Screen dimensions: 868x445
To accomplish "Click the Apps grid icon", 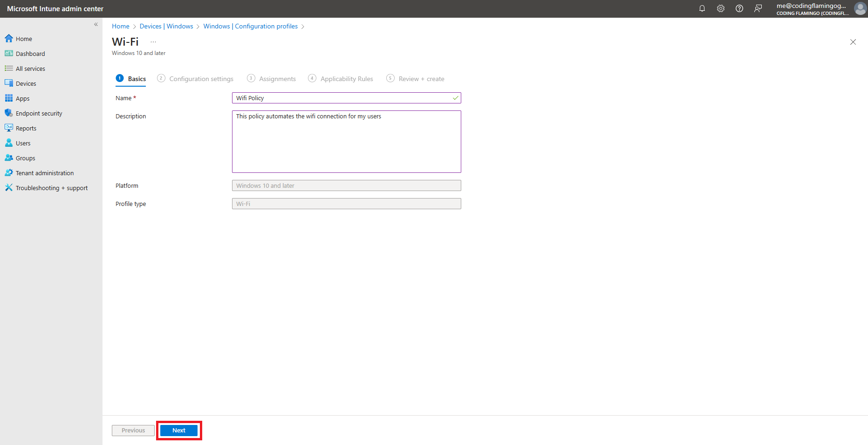I will click(9, 98).
